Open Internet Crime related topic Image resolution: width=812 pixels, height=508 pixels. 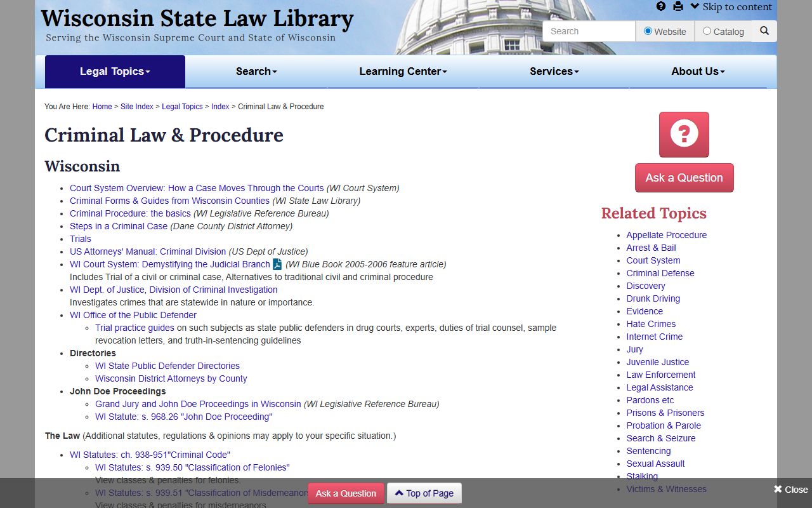(655, 337)
